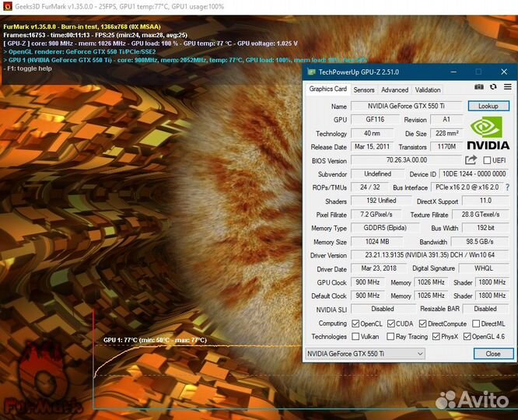Click the Die Size value 228 mm²
This screenshot has height=420, width=518.
[x=446, y=133]
